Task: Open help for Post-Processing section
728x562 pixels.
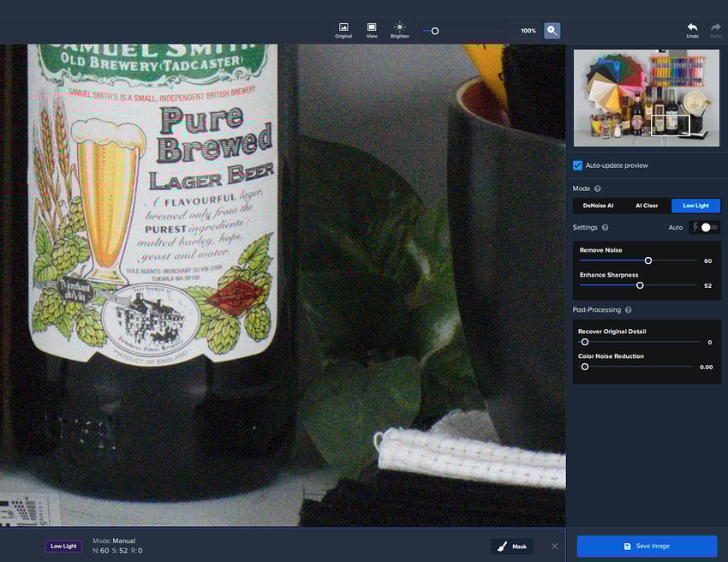Action: click(629, 310)
